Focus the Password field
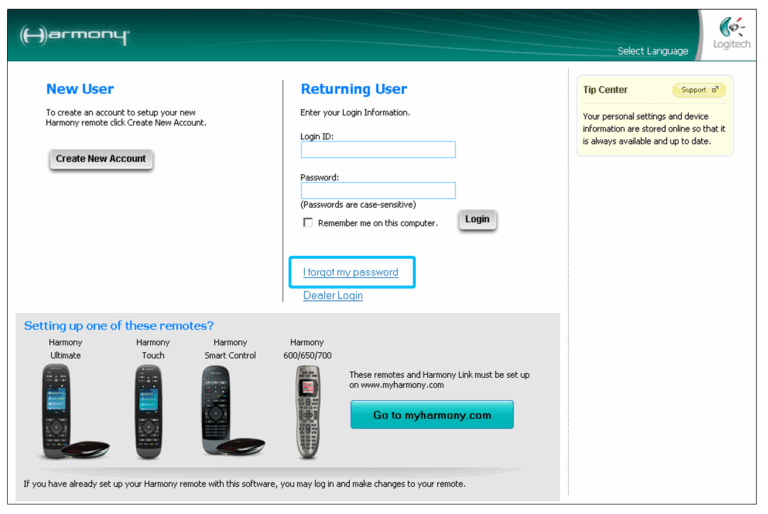The height and width of the screenshot is (514, 768). pos(378,190)
